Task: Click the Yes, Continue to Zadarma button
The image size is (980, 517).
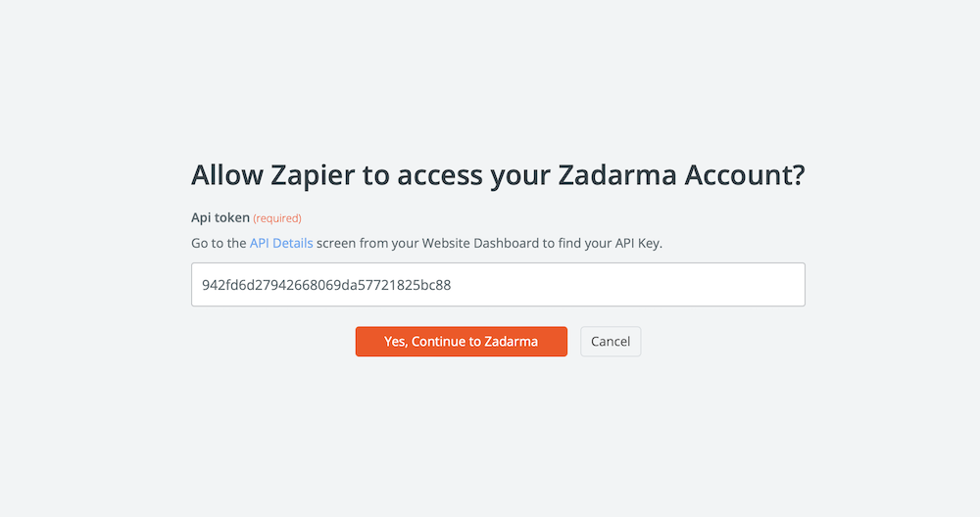Action: pyautogui.click(x=461, y=342)
